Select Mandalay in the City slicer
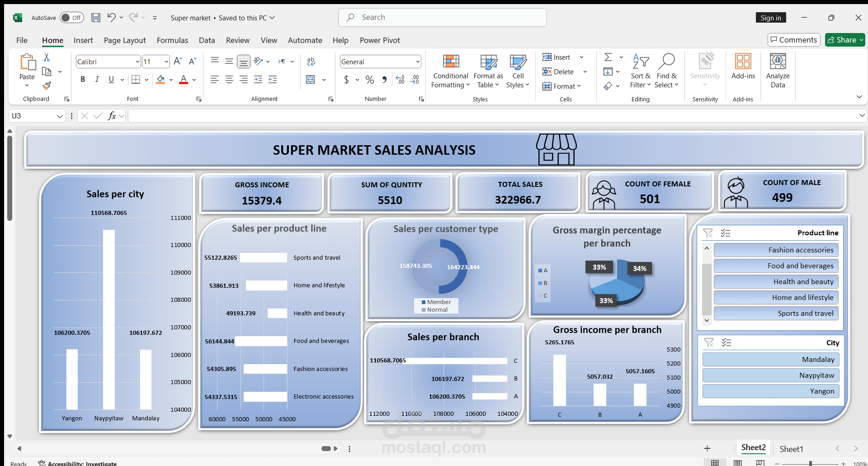This screenshot has width=868, height=466. pos(771,359)
